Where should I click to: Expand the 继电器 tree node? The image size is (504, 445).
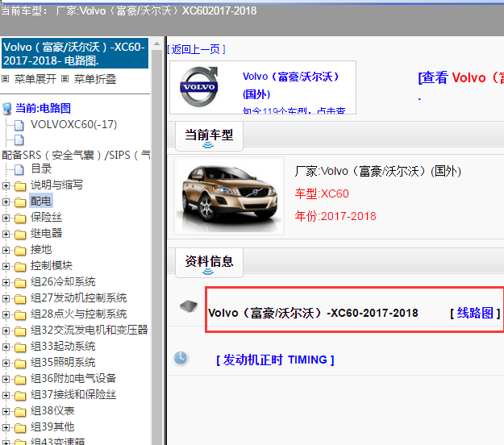click(6, 234)
